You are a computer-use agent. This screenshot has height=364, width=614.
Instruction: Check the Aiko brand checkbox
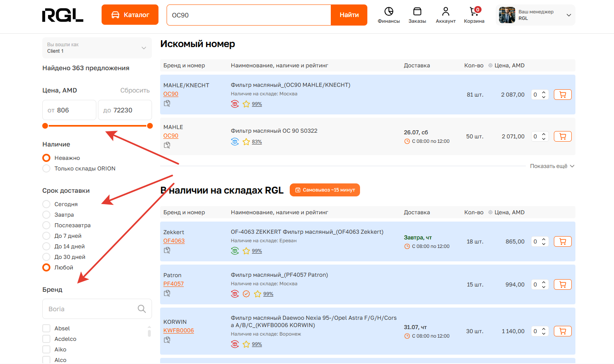46,349
